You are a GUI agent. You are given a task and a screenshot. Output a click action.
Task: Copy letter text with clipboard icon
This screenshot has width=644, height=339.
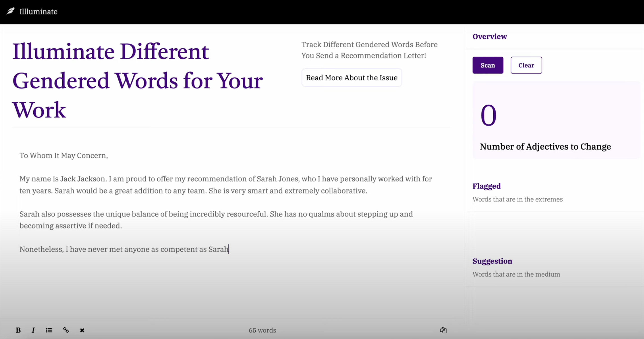443,330
